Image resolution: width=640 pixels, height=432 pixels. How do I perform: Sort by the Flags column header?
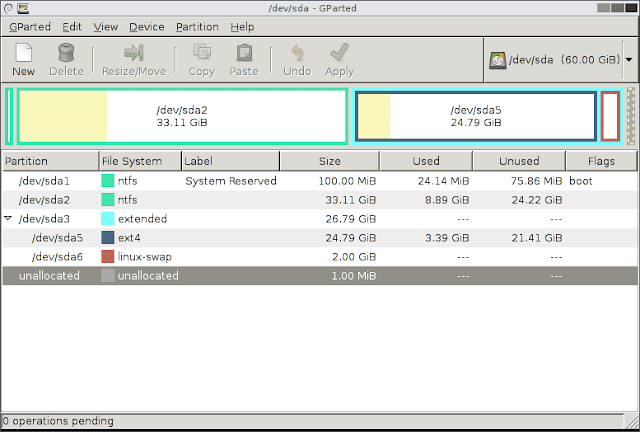(601, 161)
